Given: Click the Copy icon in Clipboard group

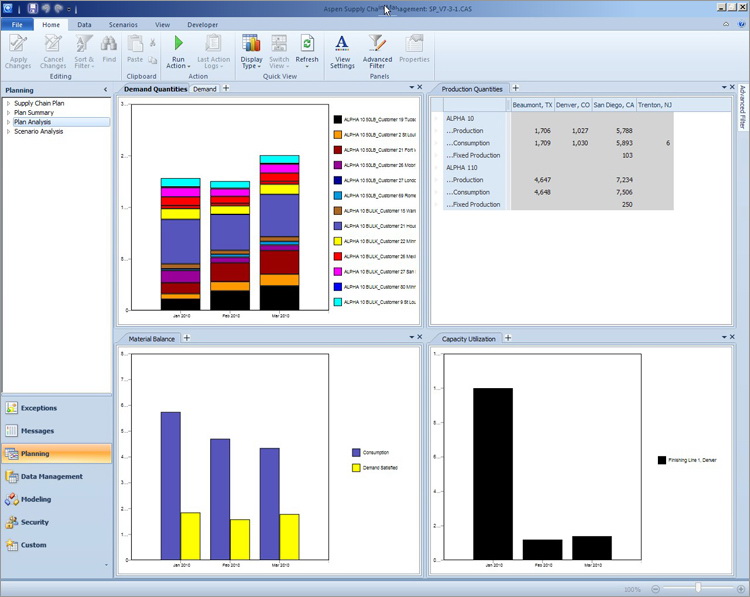Looking at the screenshot, I should 153,60.
